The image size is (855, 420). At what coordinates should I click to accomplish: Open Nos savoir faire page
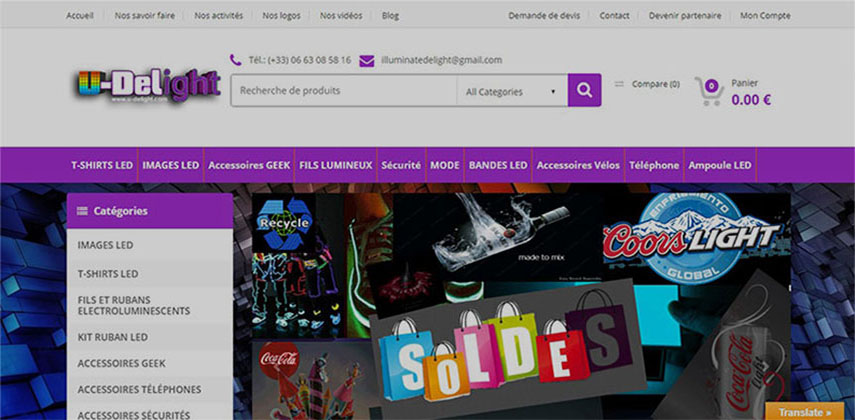(144, 16)
